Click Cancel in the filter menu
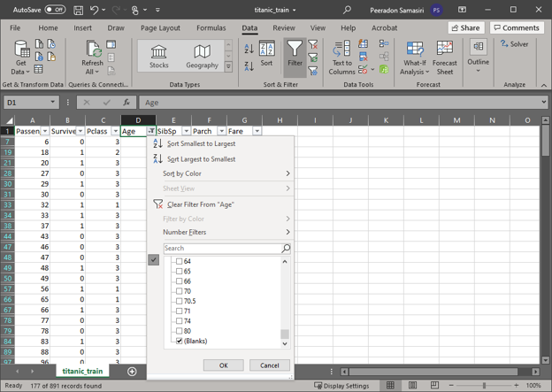 [269, 365]
